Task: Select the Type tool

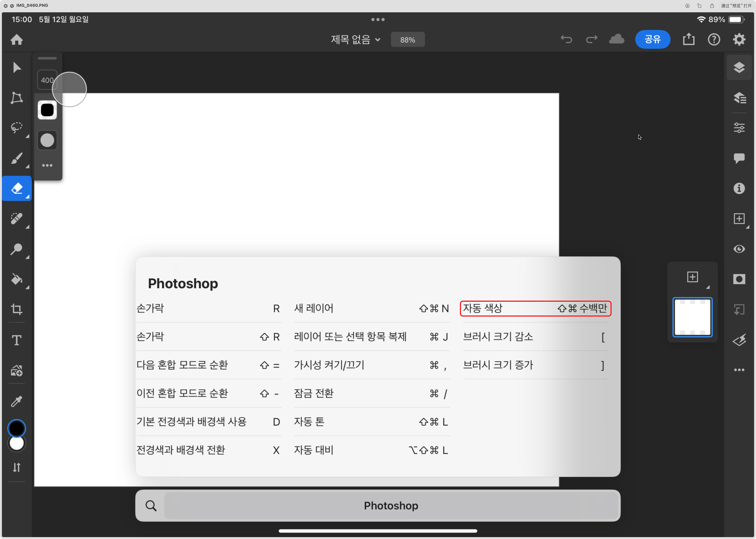Action: pyautogui.click(x=16, y=340)
